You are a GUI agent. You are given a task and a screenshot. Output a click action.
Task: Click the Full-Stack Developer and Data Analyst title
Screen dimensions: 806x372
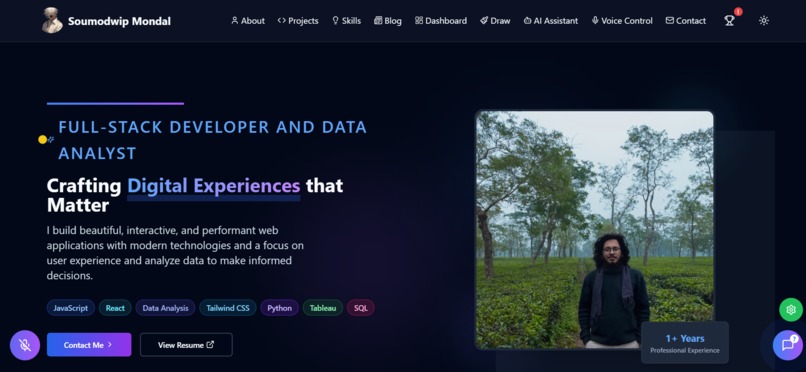click(x=212, y=140)
